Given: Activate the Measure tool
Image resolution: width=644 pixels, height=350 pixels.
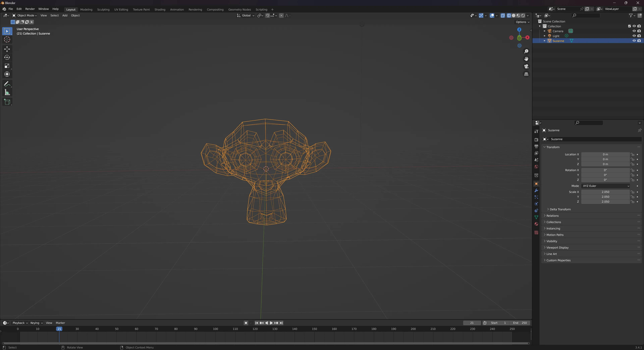Looking at the screenshot, I should click(7, 92).
